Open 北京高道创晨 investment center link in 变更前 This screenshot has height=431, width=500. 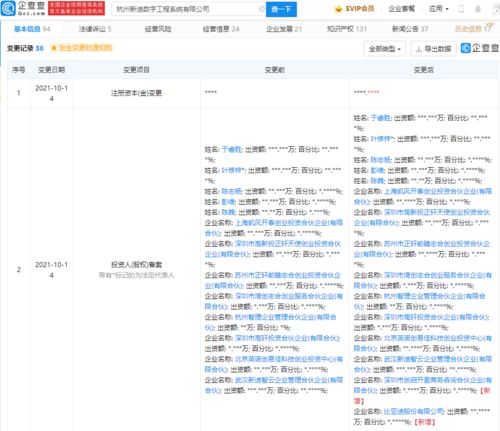tap(273, 364)
